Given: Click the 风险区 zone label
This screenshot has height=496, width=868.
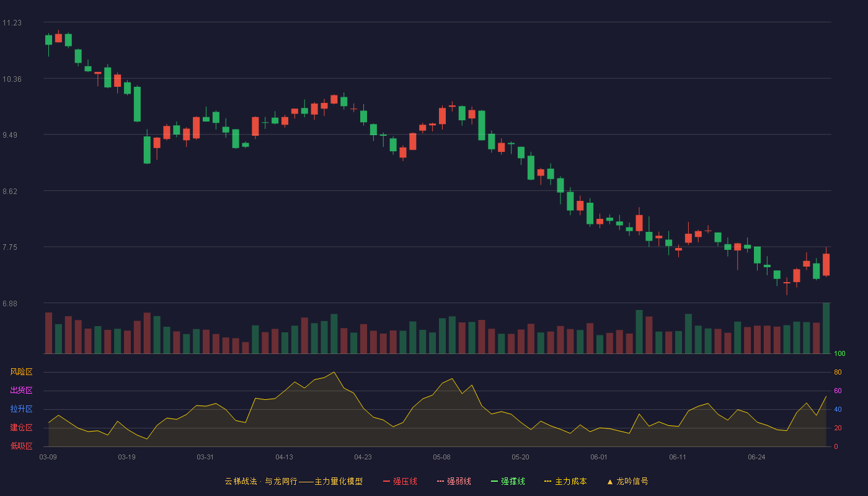Looking at the screenshot, I should click(x=22, y=372).
